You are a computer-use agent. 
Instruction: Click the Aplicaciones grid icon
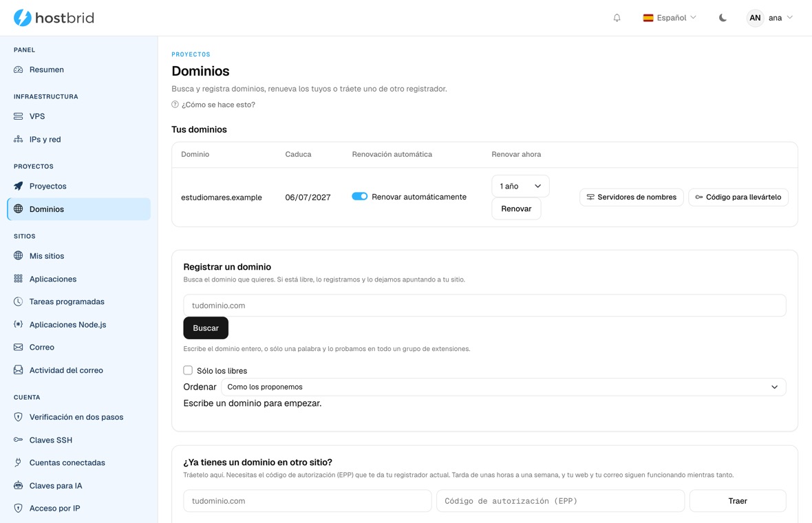(x=18, y=279)
